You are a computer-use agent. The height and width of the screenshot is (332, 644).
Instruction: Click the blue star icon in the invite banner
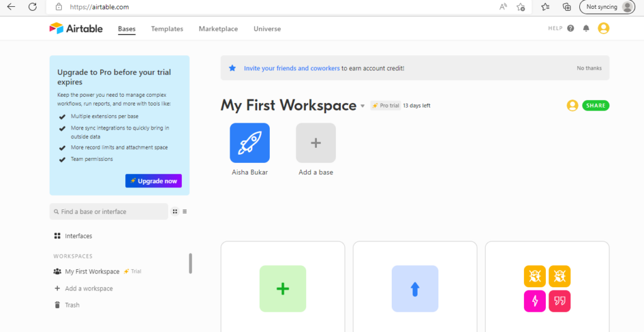coord(233,68)
